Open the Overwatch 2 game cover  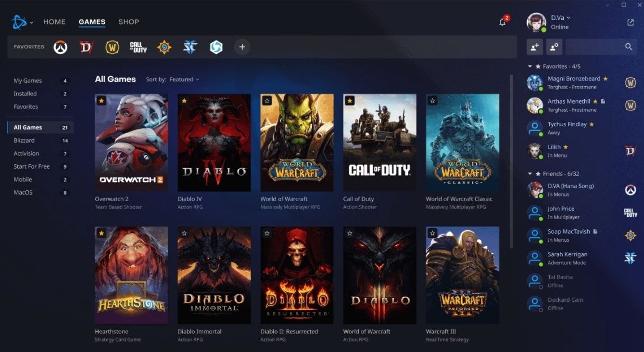click(131, 143)
